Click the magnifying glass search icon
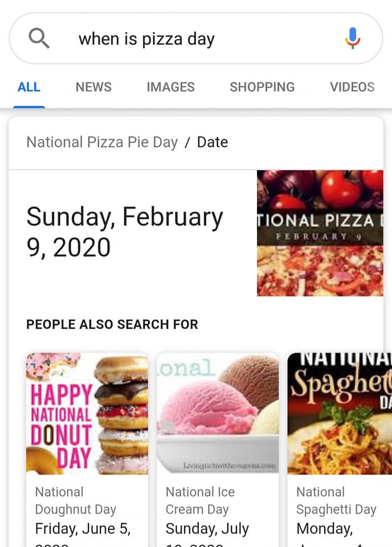 [39, 38]
